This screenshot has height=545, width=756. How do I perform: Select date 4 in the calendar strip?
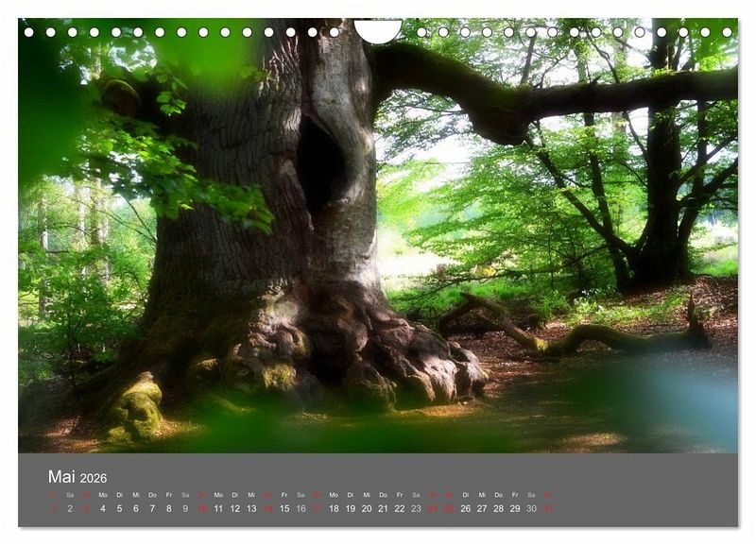point(103,508)
